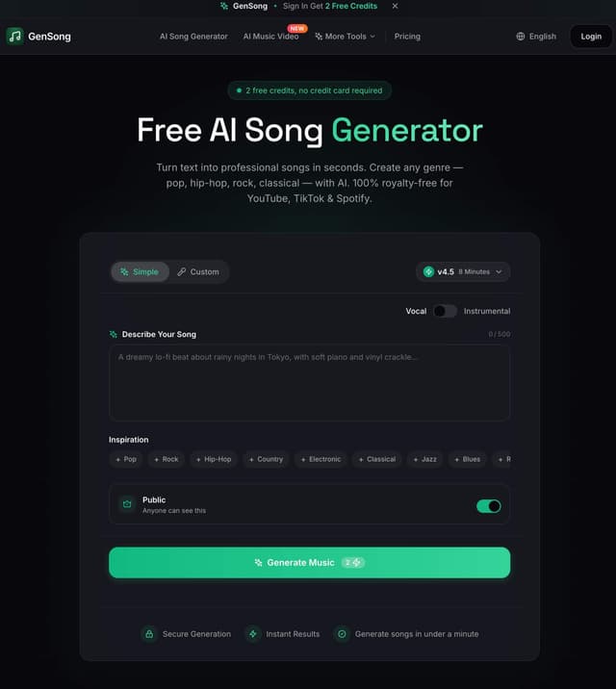
Task: Click the Public visibility icon
Action: (x=127, y=504)
